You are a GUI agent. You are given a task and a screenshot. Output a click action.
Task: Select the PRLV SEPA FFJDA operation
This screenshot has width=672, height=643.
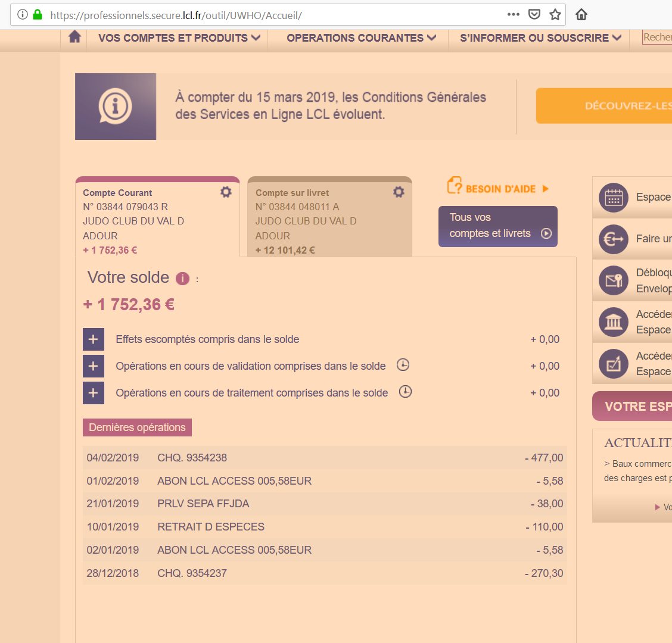tap(325, 503)
